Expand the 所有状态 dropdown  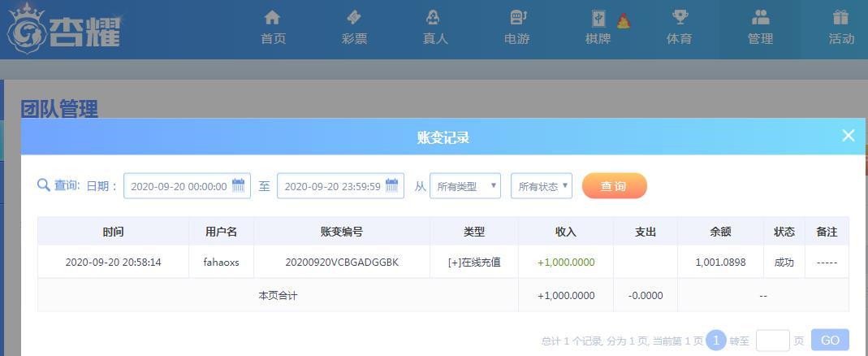542,186
